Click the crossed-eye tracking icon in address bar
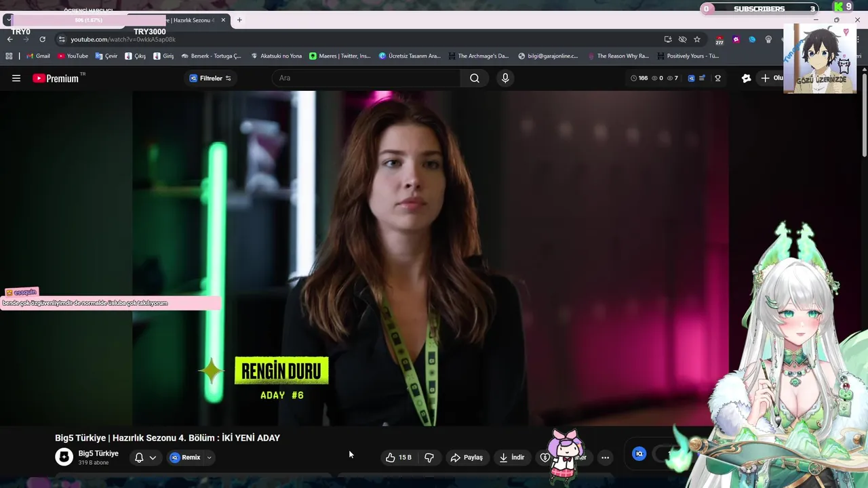This screenshot has width=868, height=488. tap(682, 39)
